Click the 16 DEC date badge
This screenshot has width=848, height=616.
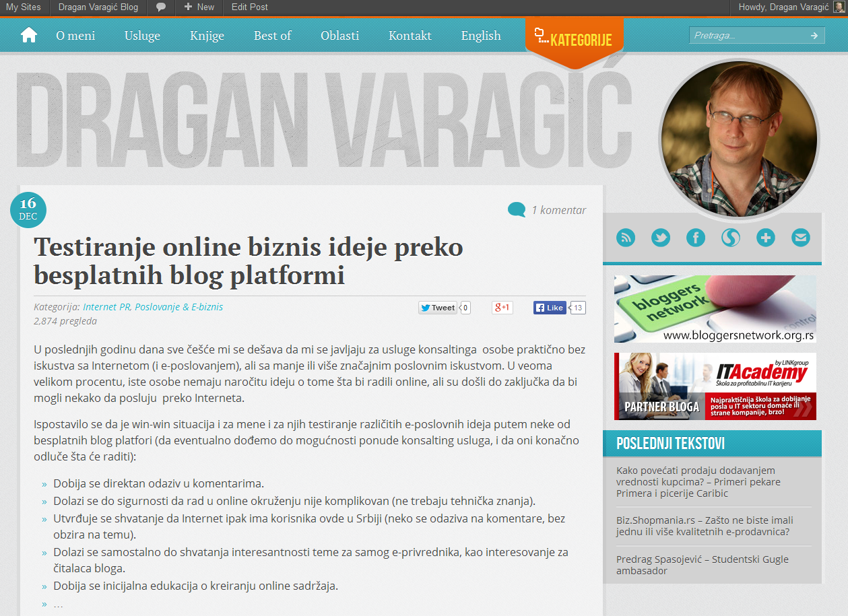(x=28, y=209)
